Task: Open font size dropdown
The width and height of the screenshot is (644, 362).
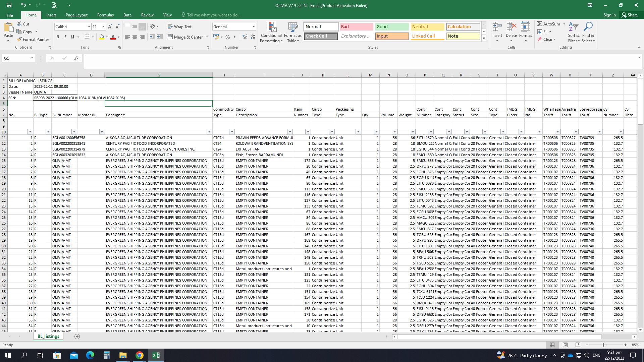Action: 103,26
